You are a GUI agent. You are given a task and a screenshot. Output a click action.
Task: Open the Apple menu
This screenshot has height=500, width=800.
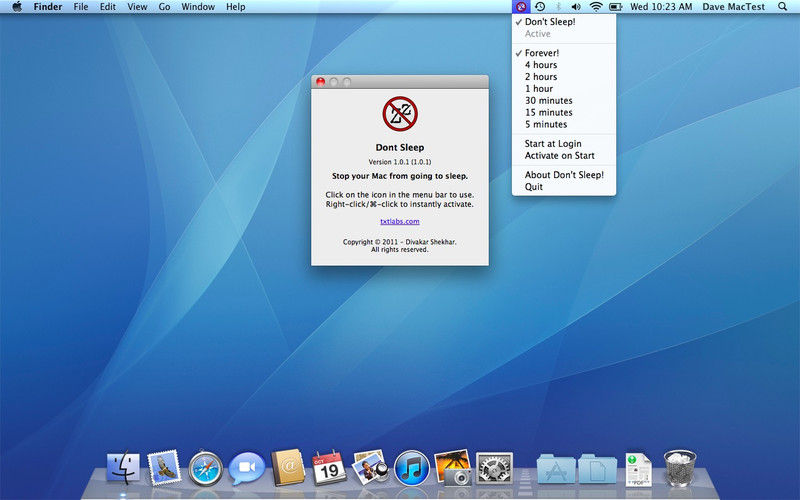coord(17,7)
